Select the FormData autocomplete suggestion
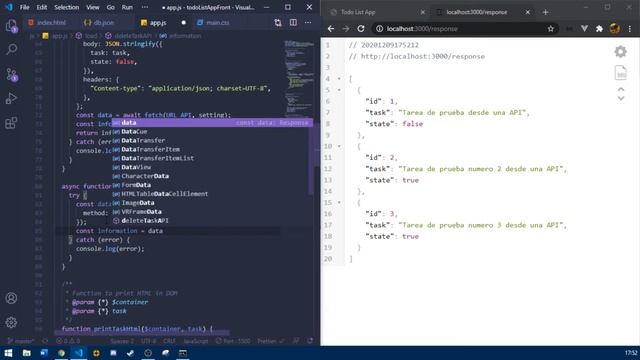This screenshot has width=640, height=360. click(211, 185)
